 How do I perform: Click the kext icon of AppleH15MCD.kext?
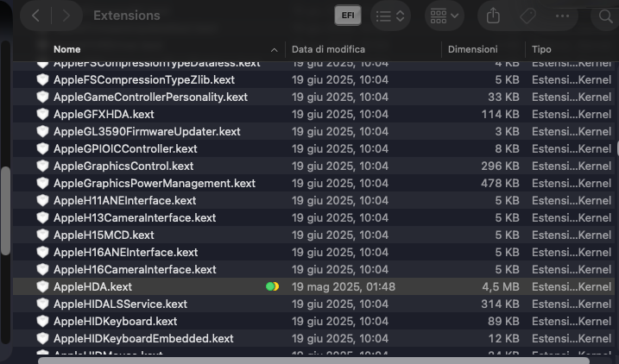pos(42,235)
